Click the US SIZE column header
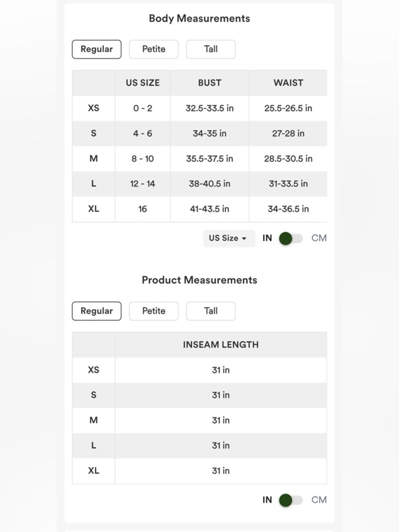This screenshot has height=532, width=399. [142, 83]
